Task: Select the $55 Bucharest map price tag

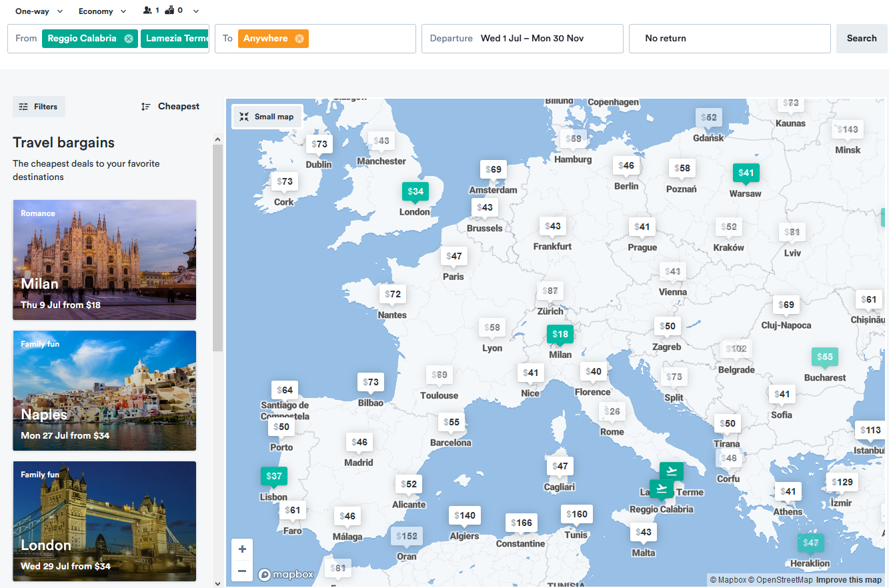Action: point(824,357)
